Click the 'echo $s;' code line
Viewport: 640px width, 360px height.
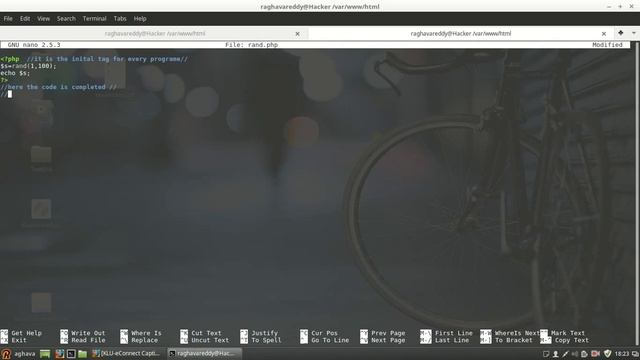click(x=15, y=73)
